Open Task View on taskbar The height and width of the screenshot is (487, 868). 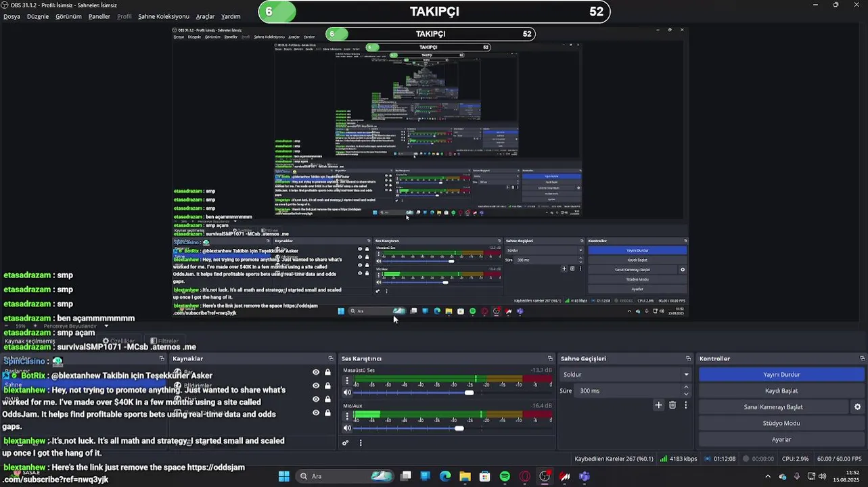[x=406, y=476]
